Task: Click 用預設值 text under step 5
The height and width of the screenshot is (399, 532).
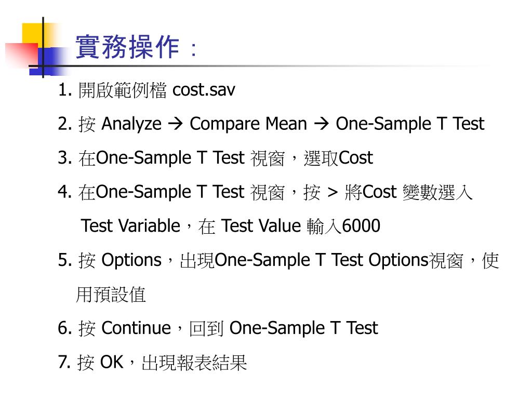Action: (x=111, y=295)
